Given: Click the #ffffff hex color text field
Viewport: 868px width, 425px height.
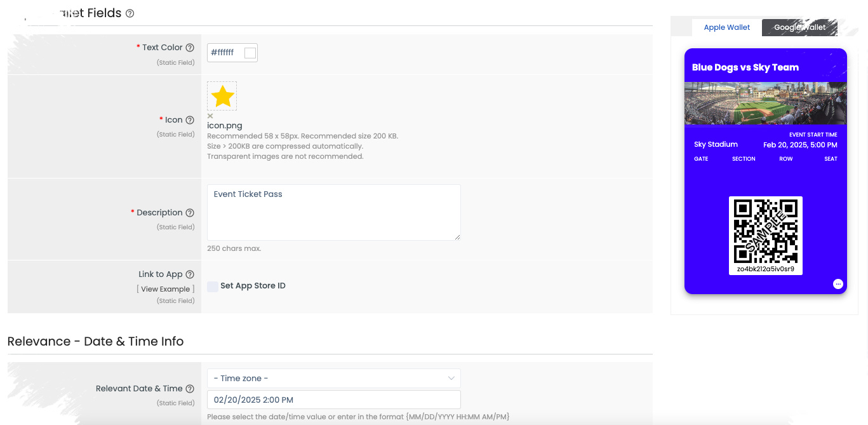Looking at the screenshot, I should point(225,53).
